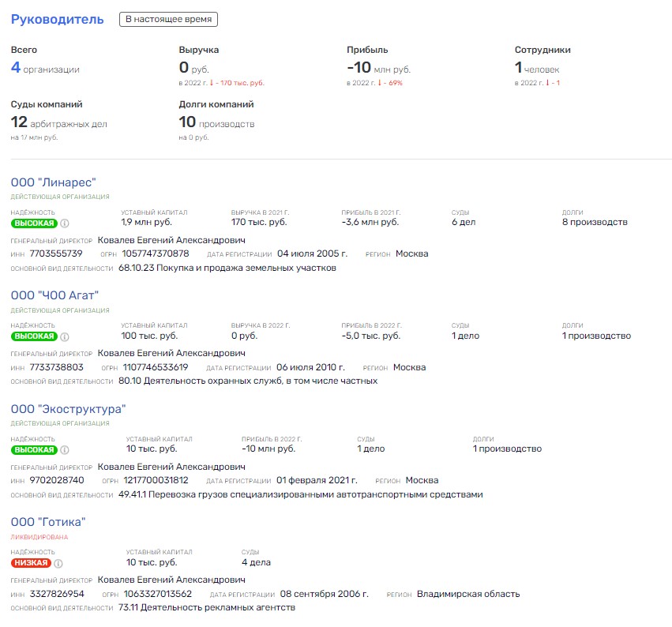Click the green ВЫСОКАЯ badge for ЧОО Агат

coord(34,336)
